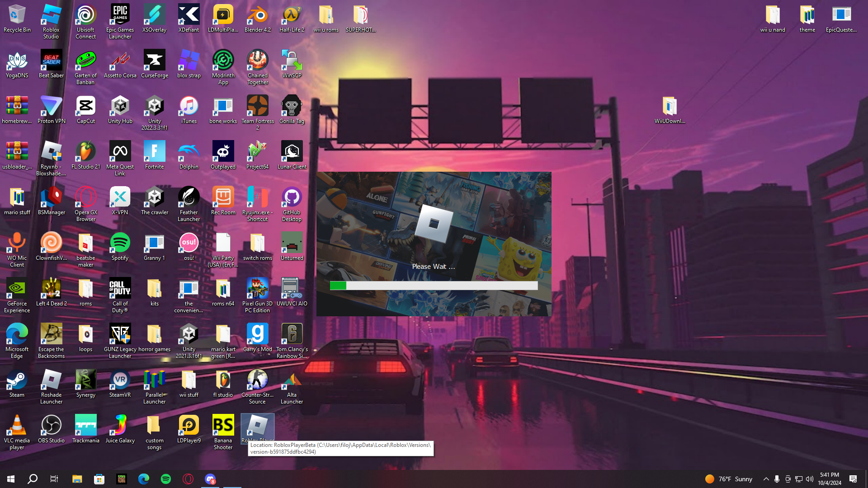Select the "switch roms" folder

point(258,247)
